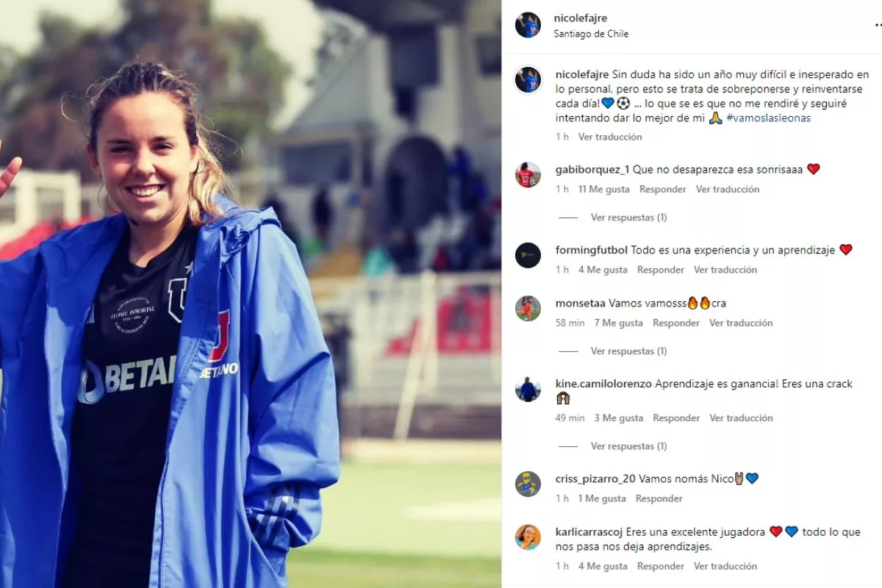Open criss_pizarro_20 commenter avatar
This screenshot has height=588, width=882.
pyautogui.click(x=528, y=484)
